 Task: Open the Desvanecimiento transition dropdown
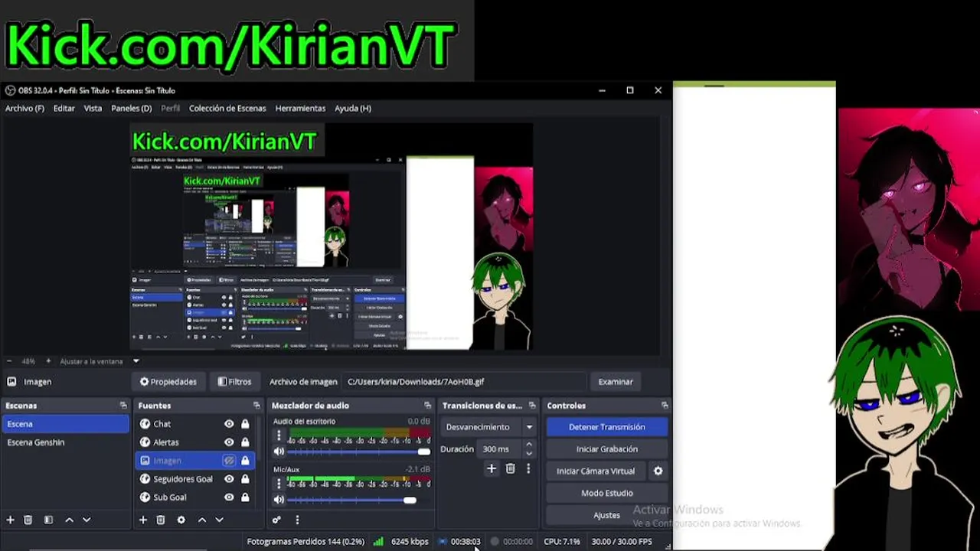pyautogui.click(x=489, y=427)
